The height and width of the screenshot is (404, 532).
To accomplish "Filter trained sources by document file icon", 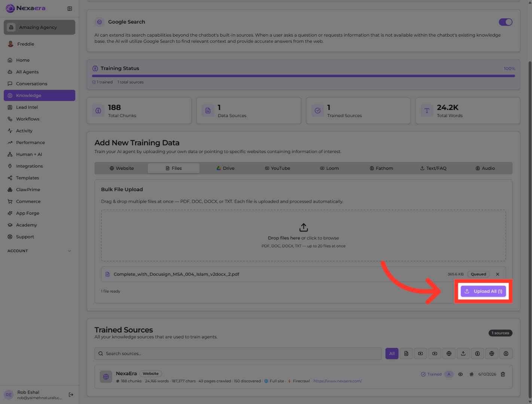I will pos(406,353).
